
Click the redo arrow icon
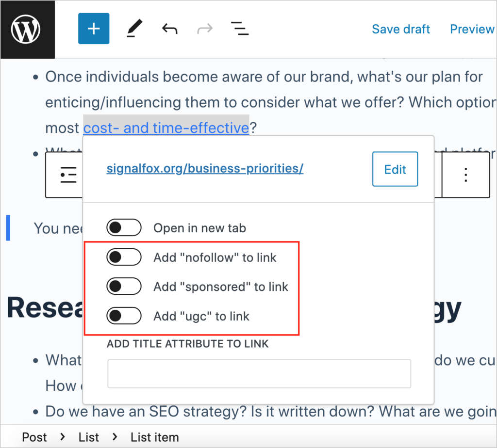[x=205, y=29]
